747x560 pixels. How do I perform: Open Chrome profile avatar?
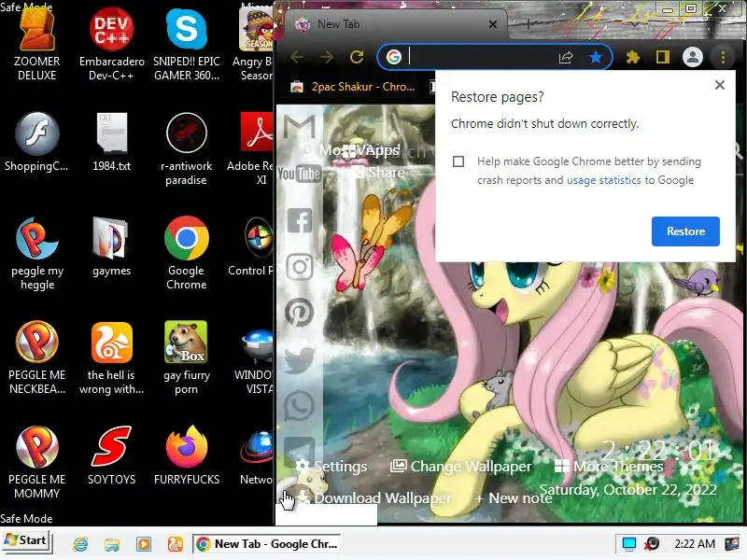(x=693, y=57)
